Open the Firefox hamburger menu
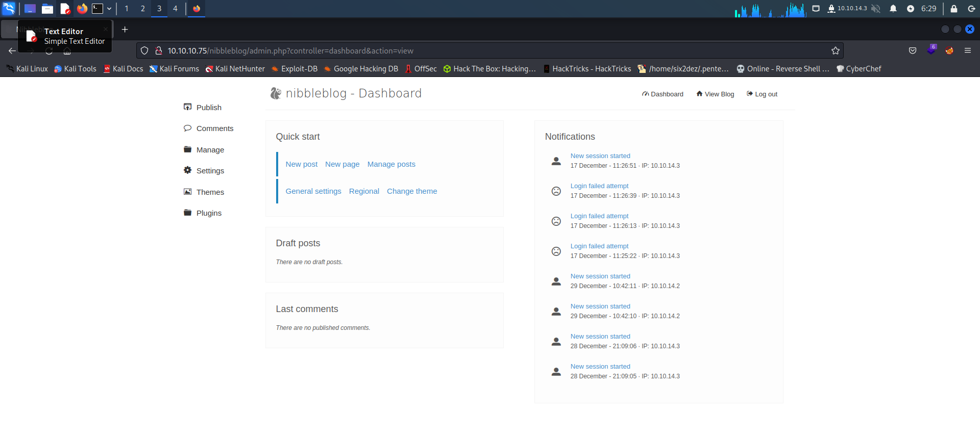 click(967, 50)
